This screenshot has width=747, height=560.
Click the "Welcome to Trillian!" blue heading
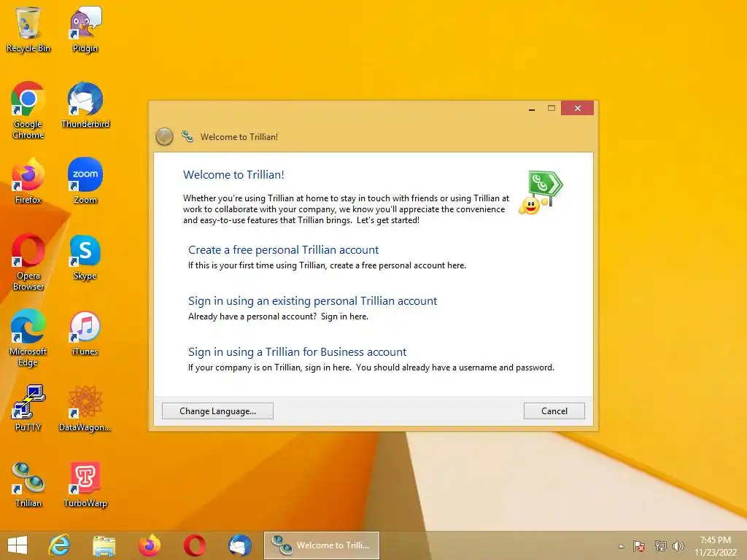233,175
